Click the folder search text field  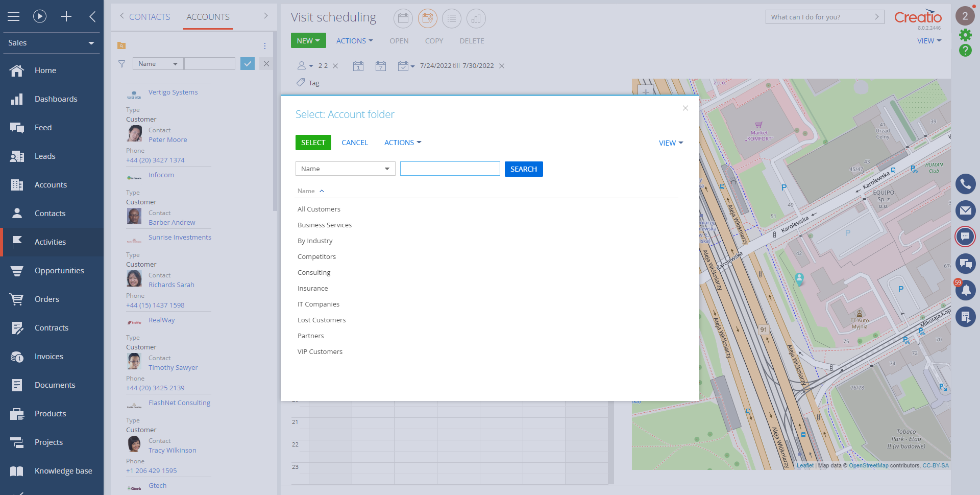pos(450,169)
